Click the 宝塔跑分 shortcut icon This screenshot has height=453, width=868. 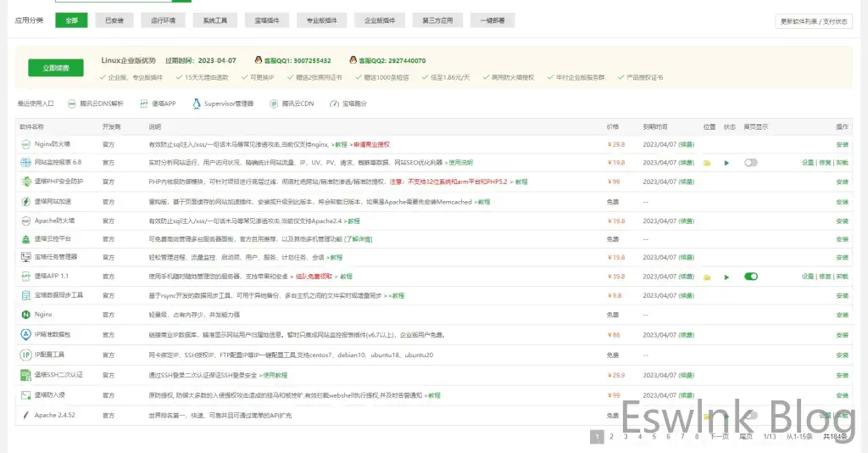334,103
